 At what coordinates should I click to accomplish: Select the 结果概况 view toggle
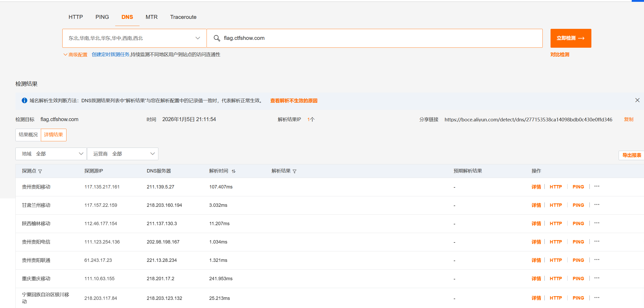[28, 135]
